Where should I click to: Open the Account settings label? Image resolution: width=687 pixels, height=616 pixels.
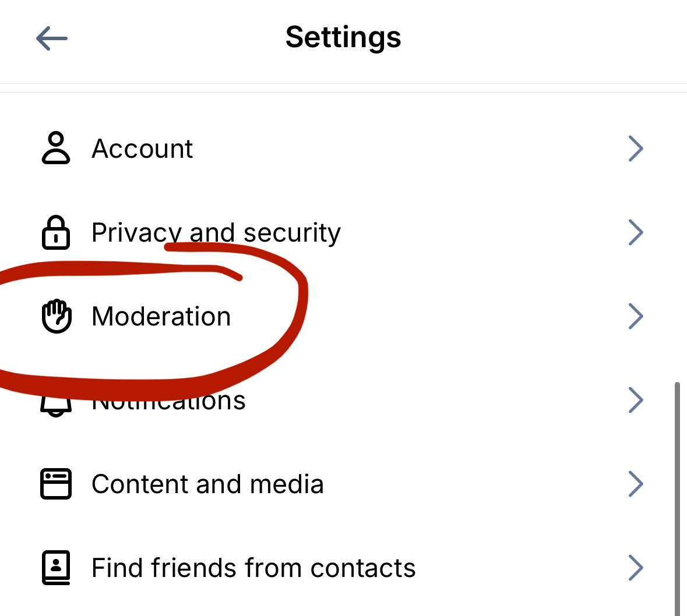click(142, 148)
